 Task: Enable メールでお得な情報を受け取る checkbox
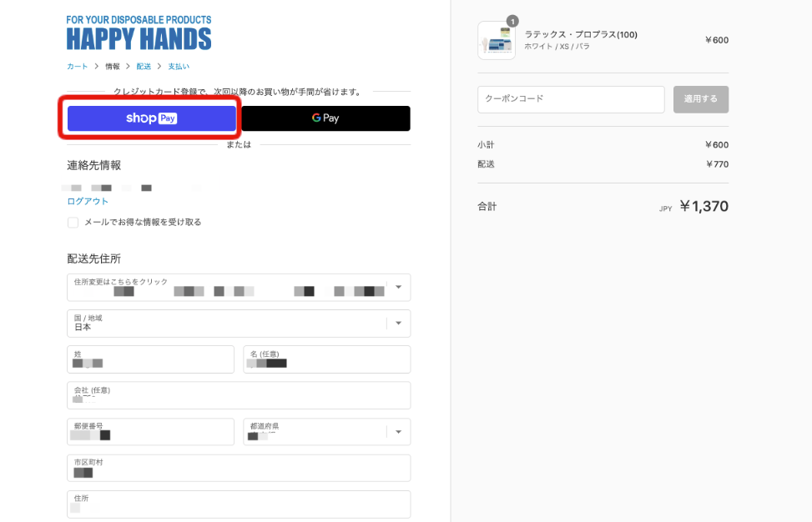(x=73, y=223)
